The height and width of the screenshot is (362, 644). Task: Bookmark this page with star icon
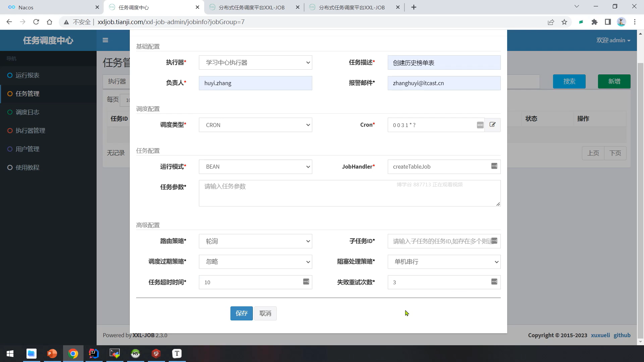pos(564,22)
